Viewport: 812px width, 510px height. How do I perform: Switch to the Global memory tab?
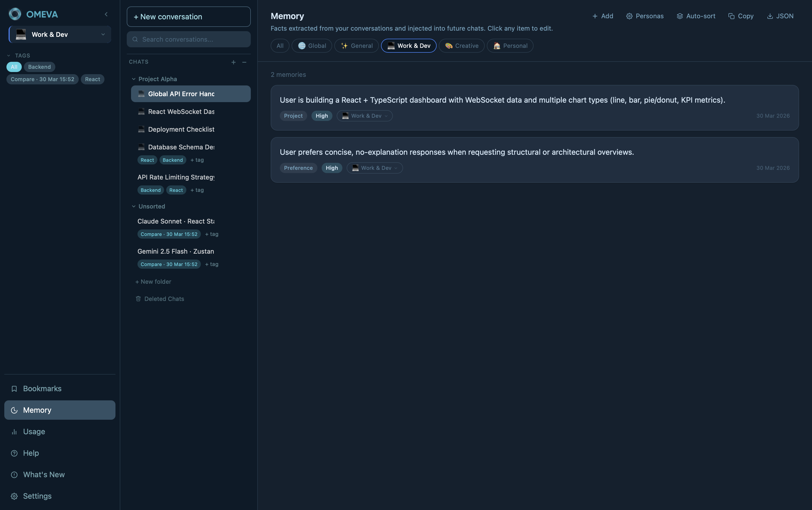click(311, 46)
